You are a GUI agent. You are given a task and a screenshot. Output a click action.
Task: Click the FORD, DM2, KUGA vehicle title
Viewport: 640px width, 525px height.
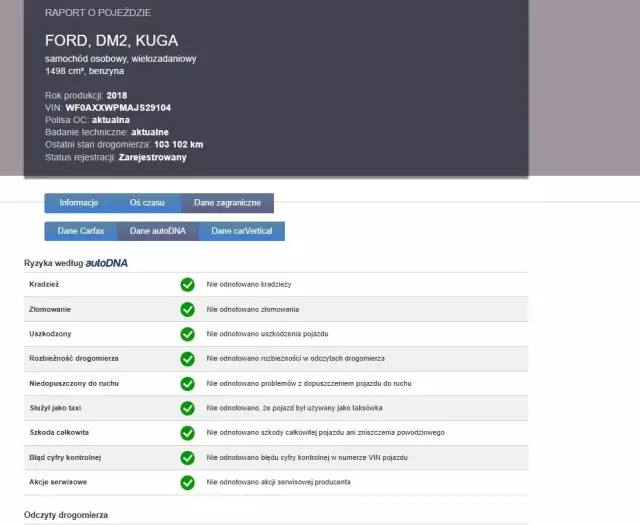click(x=112, y=41)
